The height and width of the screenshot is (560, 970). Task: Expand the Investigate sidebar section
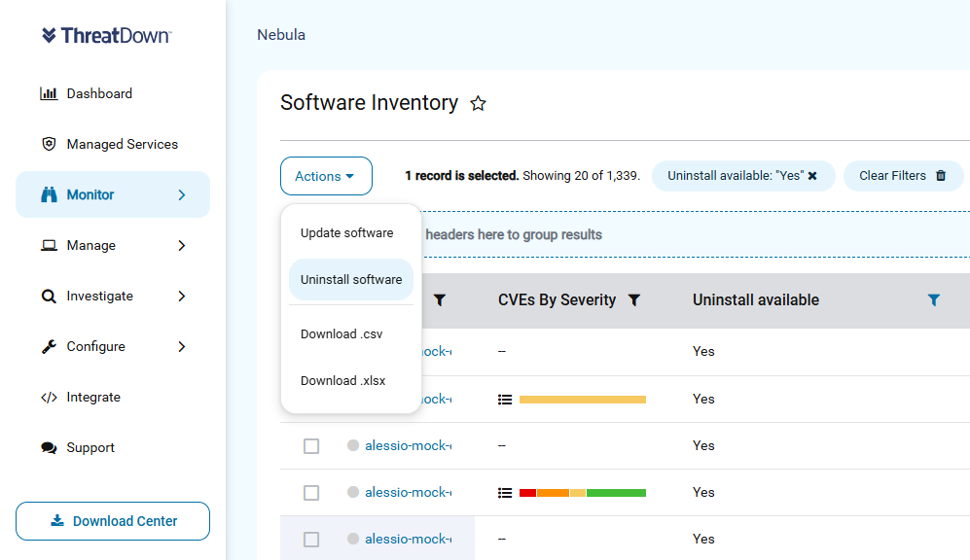[113, 297]
